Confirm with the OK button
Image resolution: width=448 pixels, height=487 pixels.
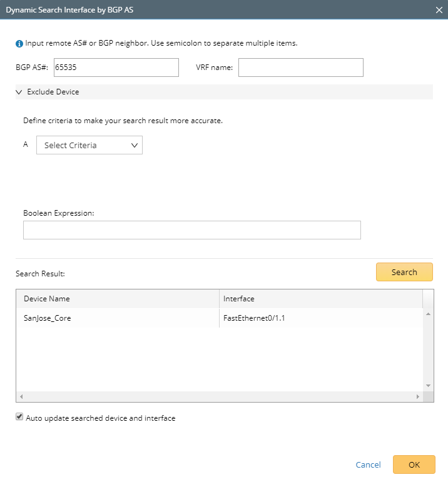pyautogui.click(x=414, y=464)
